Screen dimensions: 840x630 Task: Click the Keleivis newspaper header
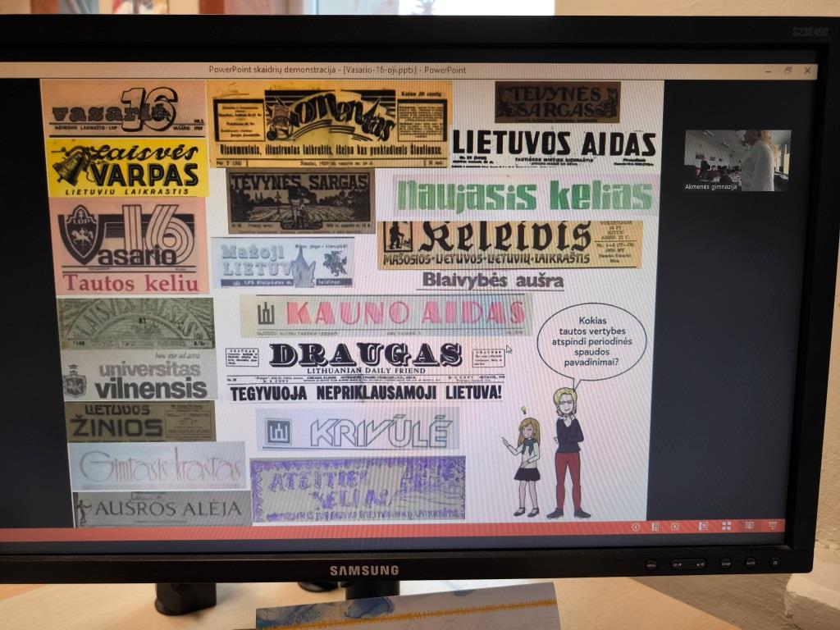tap(509, 244)
